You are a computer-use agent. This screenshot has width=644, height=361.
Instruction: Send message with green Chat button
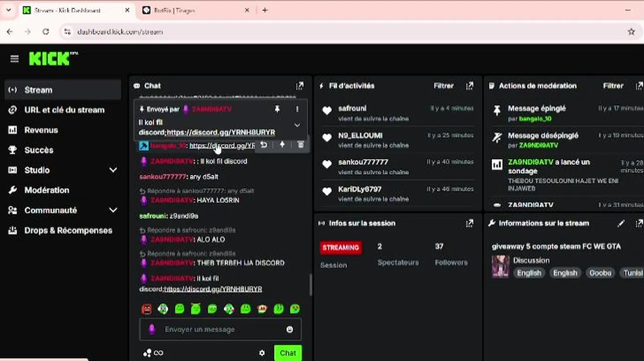tap(288, 353)
